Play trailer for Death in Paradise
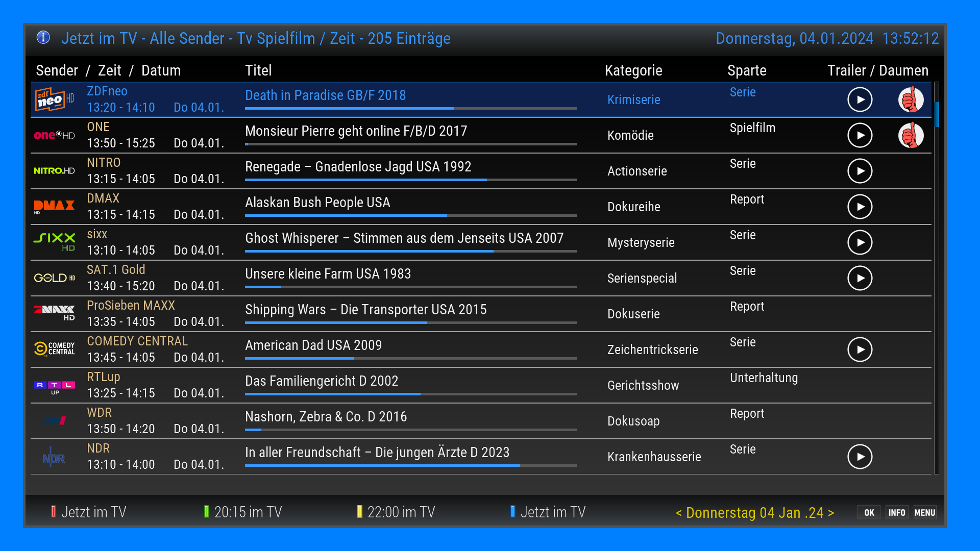This screenshot has width=980, height=551. 860,99
